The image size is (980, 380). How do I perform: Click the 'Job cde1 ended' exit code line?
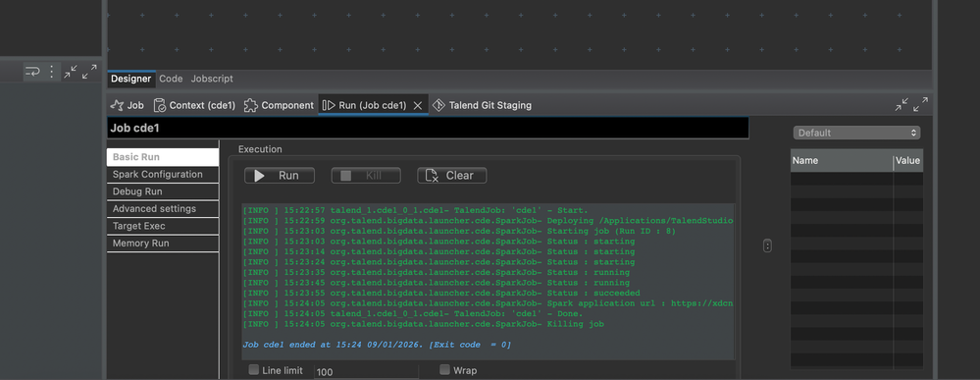(x=377, y=345)
